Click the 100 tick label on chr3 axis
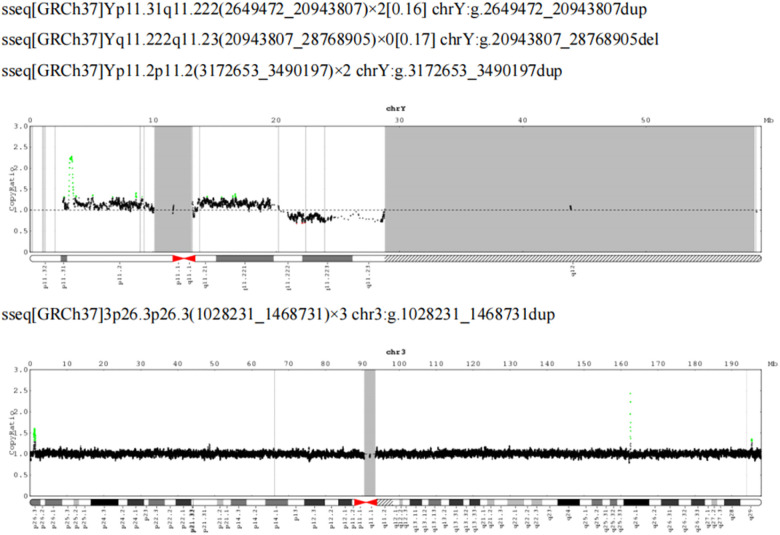The image size is (780, 535). 399,364
